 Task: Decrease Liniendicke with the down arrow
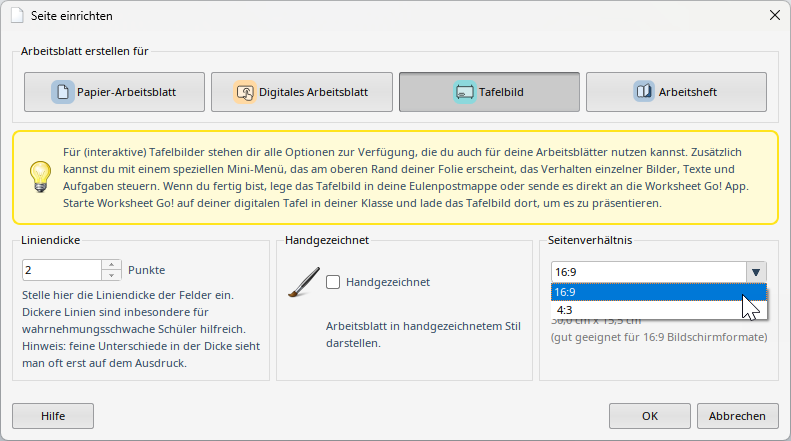point(111,275)
